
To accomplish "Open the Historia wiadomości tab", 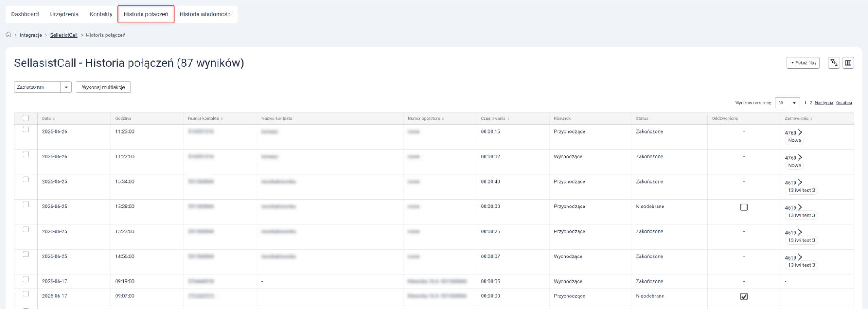I will [x=206, y=14].
